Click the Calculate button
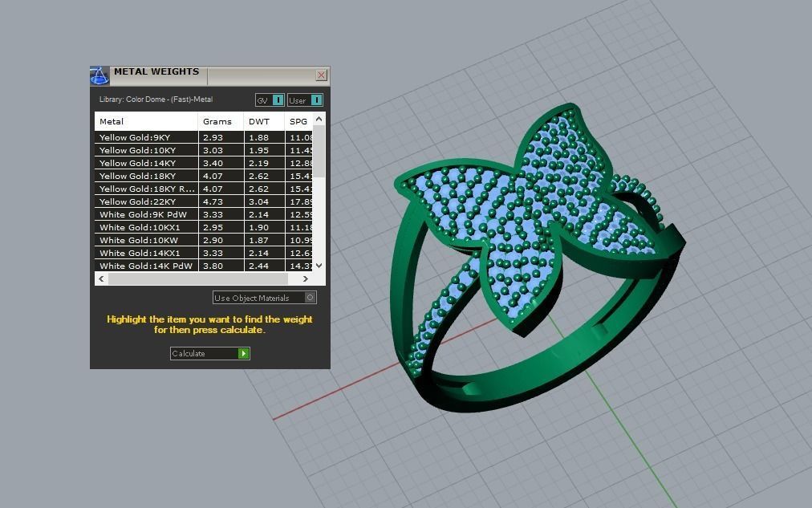The width and height of the screenshot is (812, 508). 209,353
